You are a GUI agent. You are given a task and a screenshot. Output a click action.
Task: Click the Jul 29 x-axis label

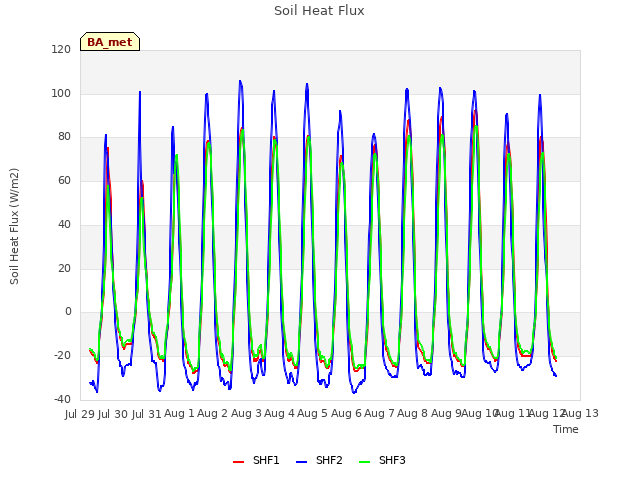80,414
